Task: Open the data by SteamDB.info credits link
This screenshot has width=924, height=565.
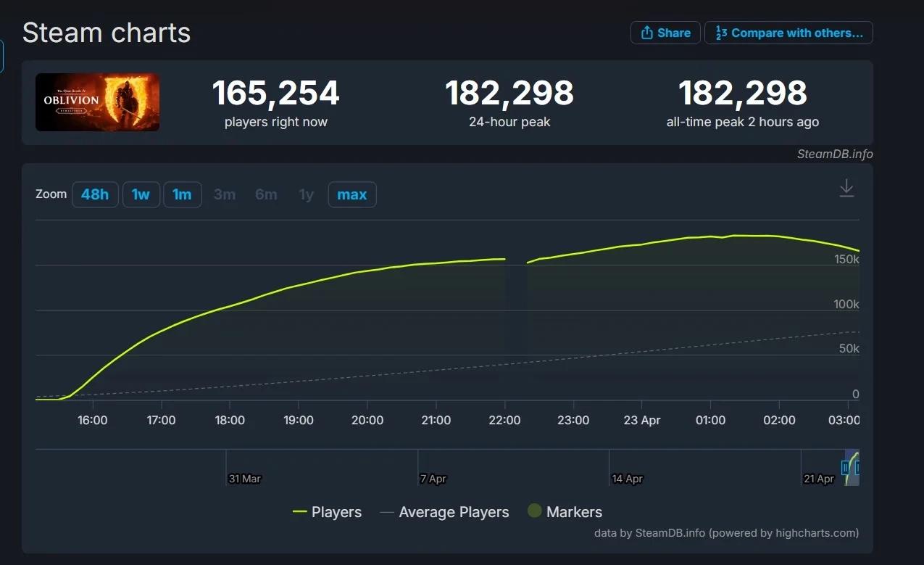Action: pos(726,533)
